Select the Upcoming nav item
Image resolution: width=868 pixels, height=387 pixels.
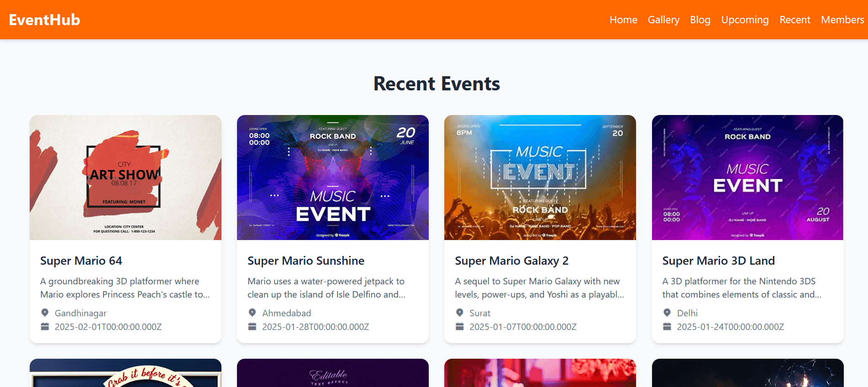click(745, 20)
